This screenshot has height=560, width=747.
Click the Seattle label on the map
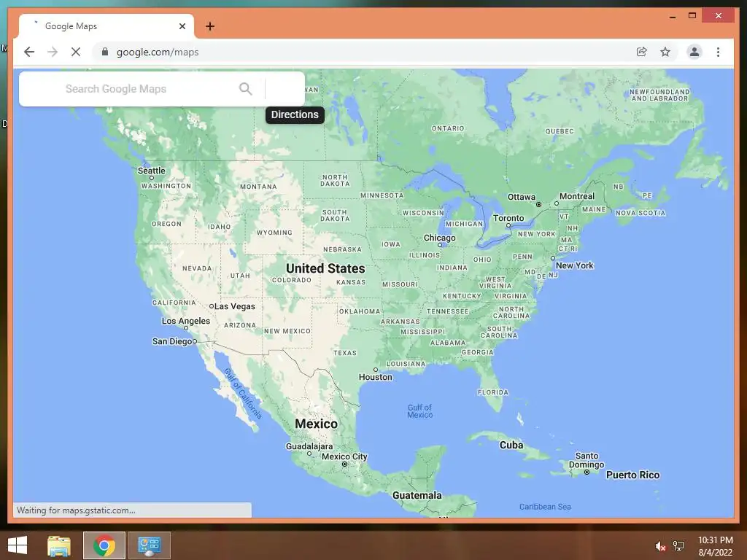click(152, 171)
